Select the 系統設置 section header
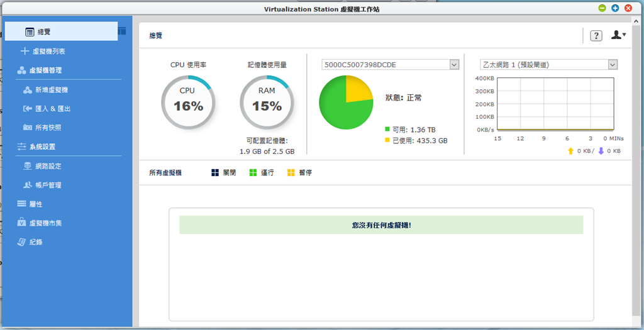 pos(42,146)
